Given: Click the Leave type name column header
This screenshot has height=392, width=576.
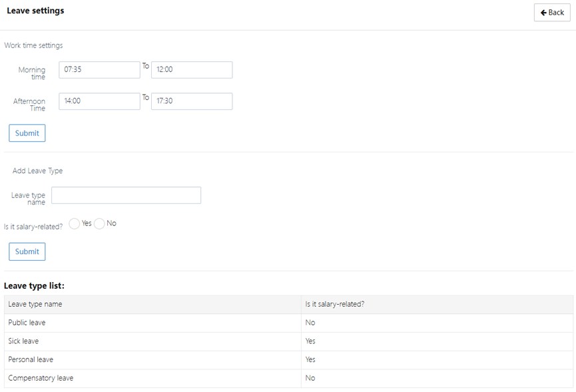Looking at the screenshot, I should (35, 304).
